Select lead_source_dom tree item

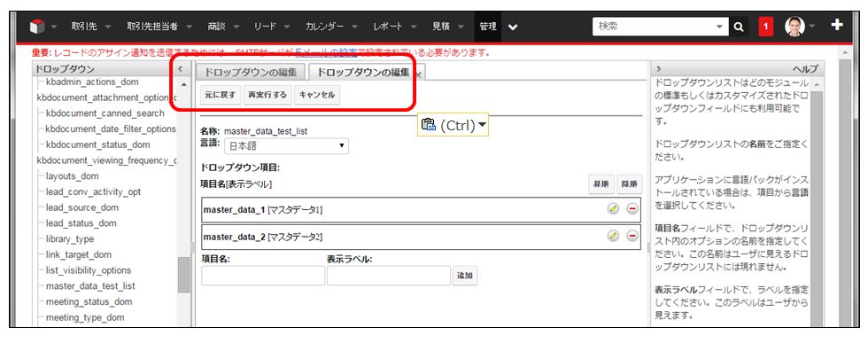tap(81, 207)
